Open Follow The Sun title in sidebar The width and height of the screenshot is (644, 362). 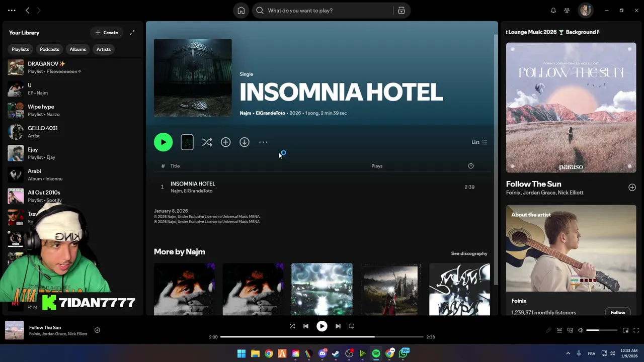click(533, 184)
